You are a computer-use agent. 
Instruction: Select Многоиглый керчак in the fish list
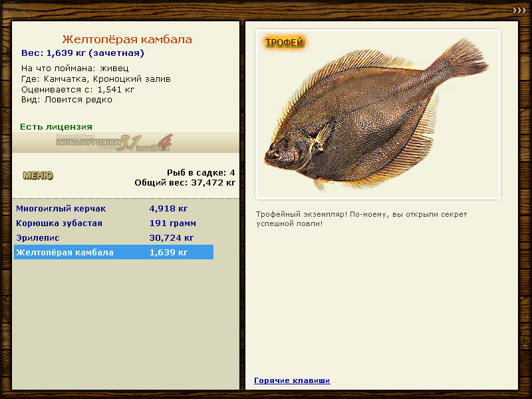(x=61, y=209)
